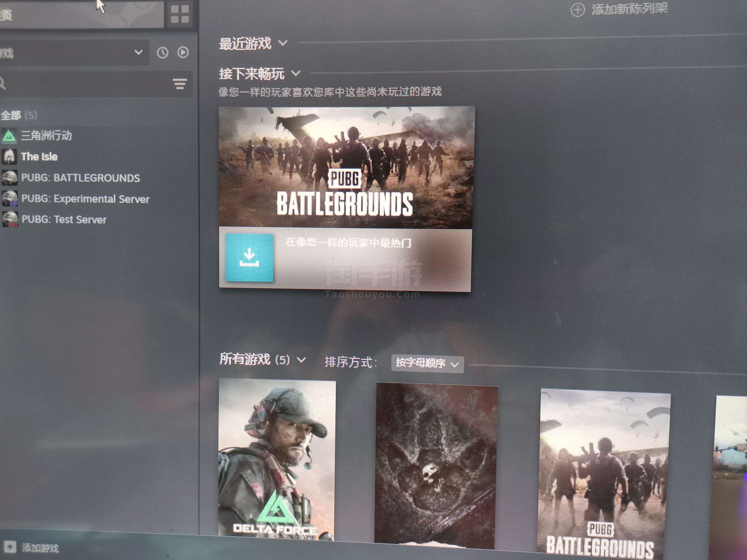Open the skull cover of The Isle
Image resolution: width=747 pixels, height=560 pixels.
pos(436,466)
